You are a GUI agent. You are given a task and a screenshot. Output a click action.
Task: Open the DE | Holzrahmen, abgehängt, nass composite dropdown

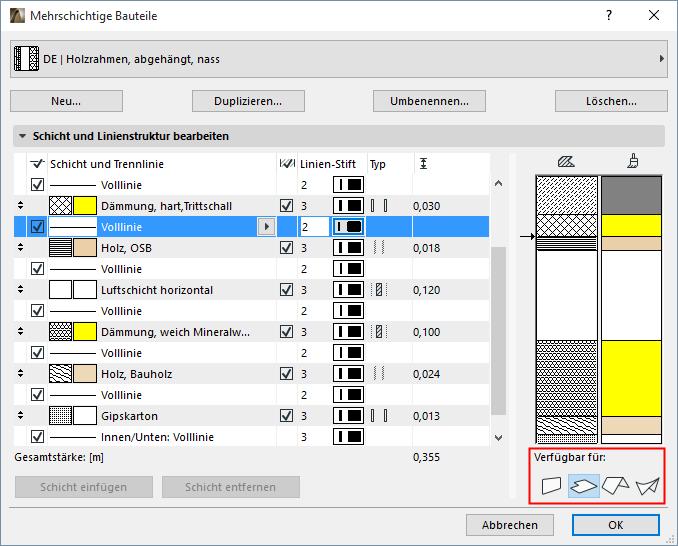click(x=339, y=59)
